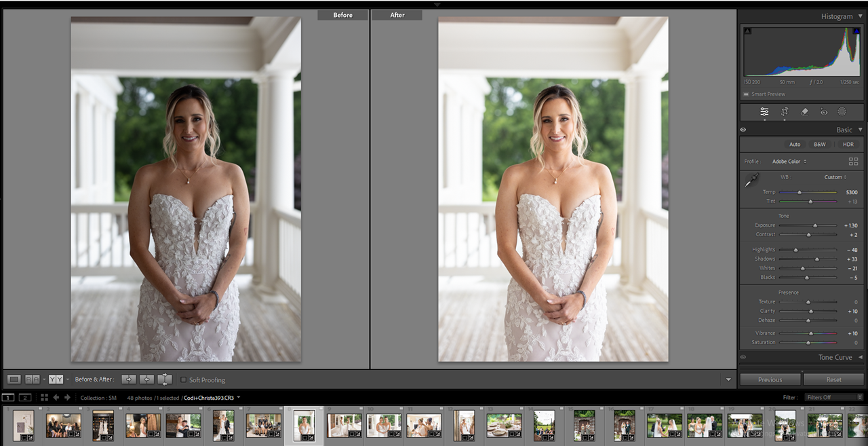
Task: Click the Reset button
Action: point(834,379)
